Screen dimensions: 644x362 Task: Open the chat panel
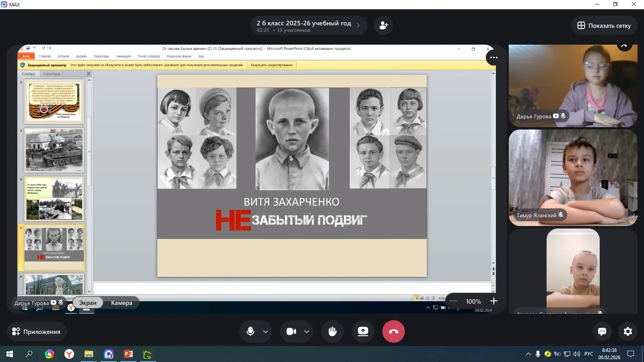(602, 331)
